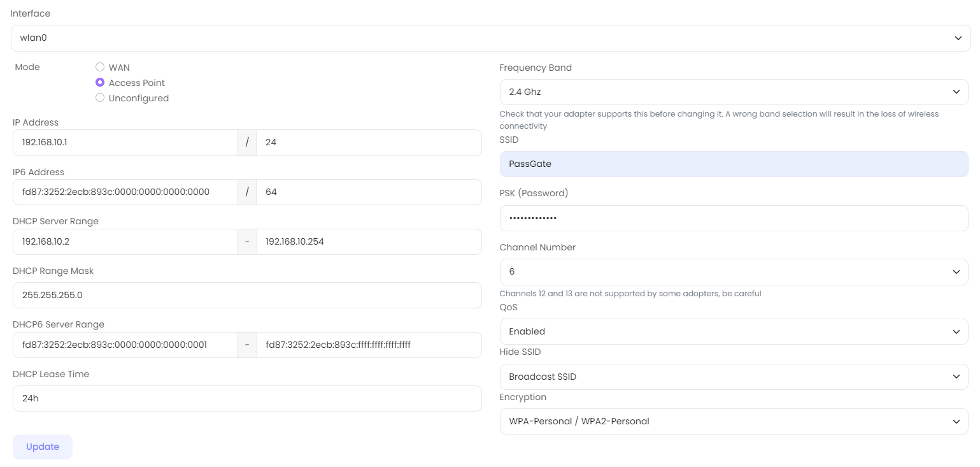Expand the Hide SSID dropdown
The image size is (980, 467).
click(x=734, y=377)
